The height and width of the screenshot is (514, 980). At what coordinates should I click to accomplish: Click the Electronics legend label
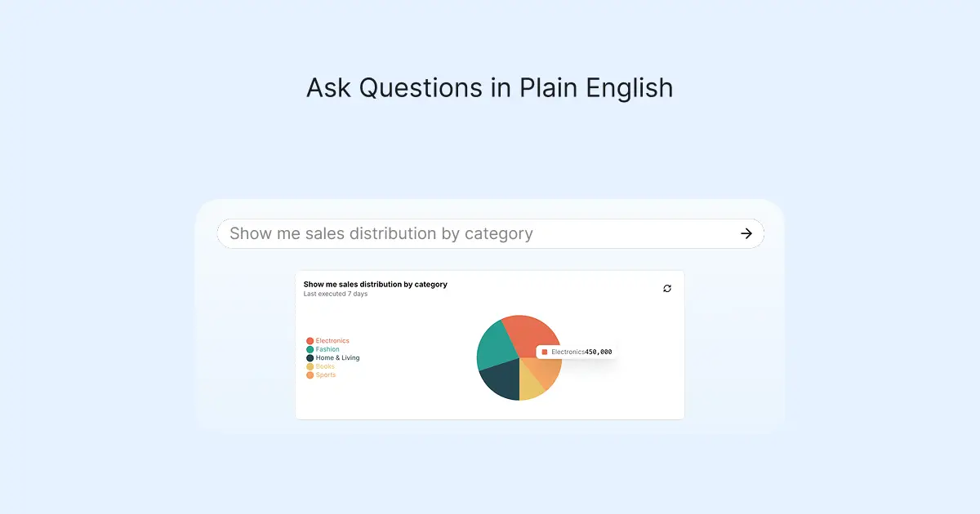coord(332,341)
